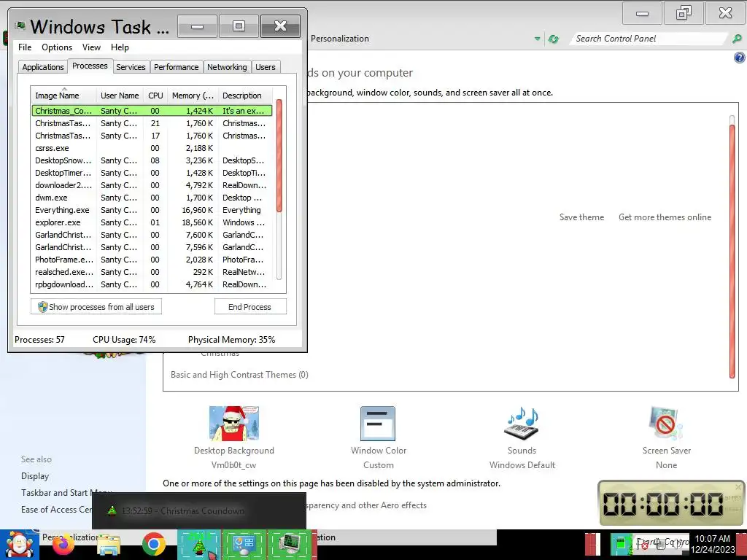The height and width of the screenshot is (560, 747).
Task: Select the explorer.exe process row
Action: click(x=152, y=222)
